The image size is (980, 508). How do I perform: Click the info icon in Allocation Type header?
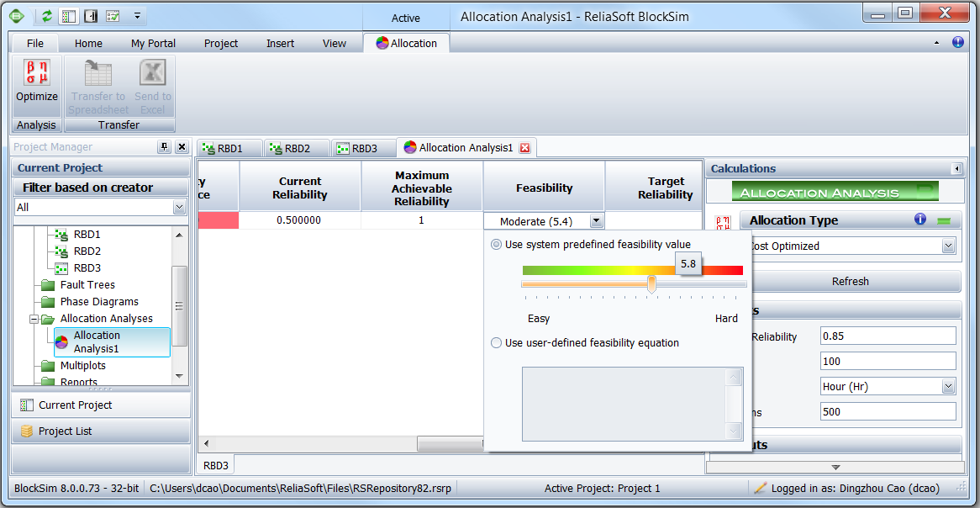coord(919,219)
